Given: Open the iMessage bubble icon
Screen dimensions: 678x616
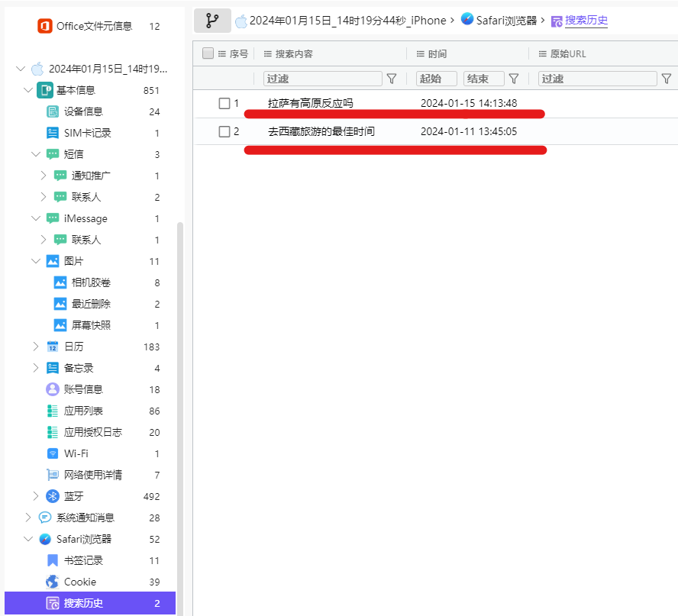Looking at the screenshot, I should tap(53, 218).
